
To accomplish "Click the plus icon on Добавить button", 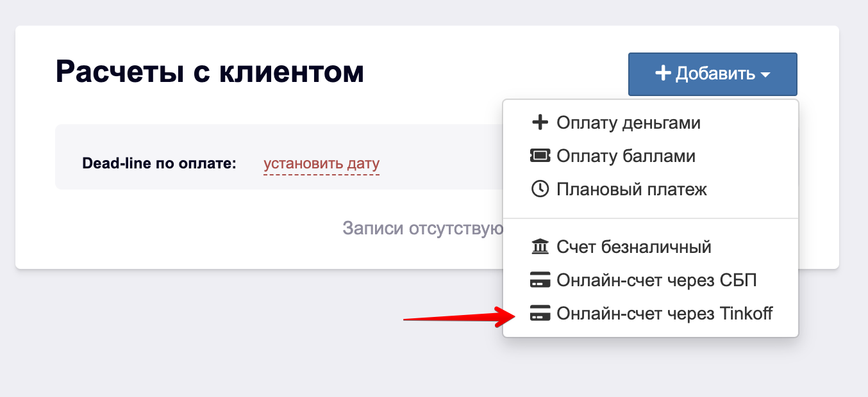I will pos(663,74).
